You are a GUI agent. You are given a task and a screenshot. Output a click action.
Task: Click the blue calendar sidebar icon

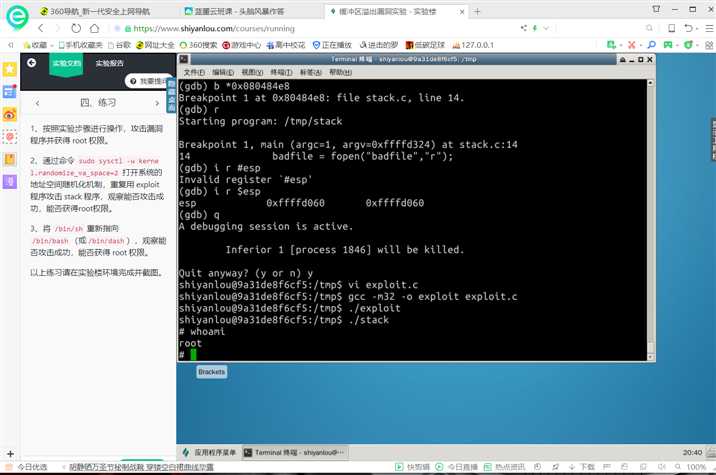click(x=10, y=92)
